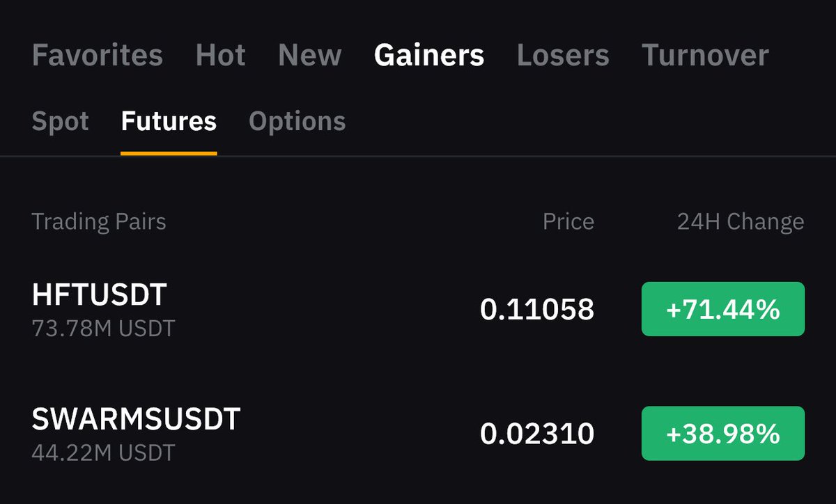Sort by Price column header

(568, 222)
